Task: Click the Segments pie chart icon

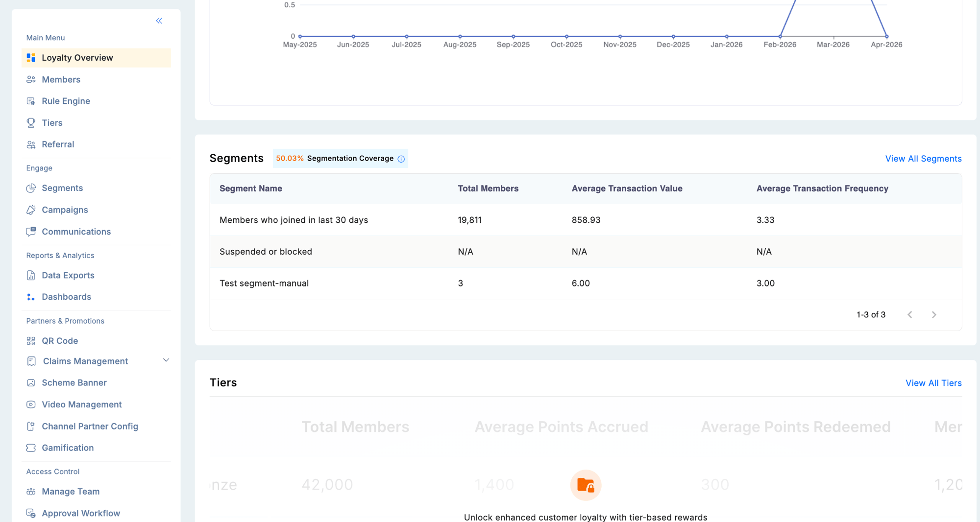Action: [x=31, y=188]
